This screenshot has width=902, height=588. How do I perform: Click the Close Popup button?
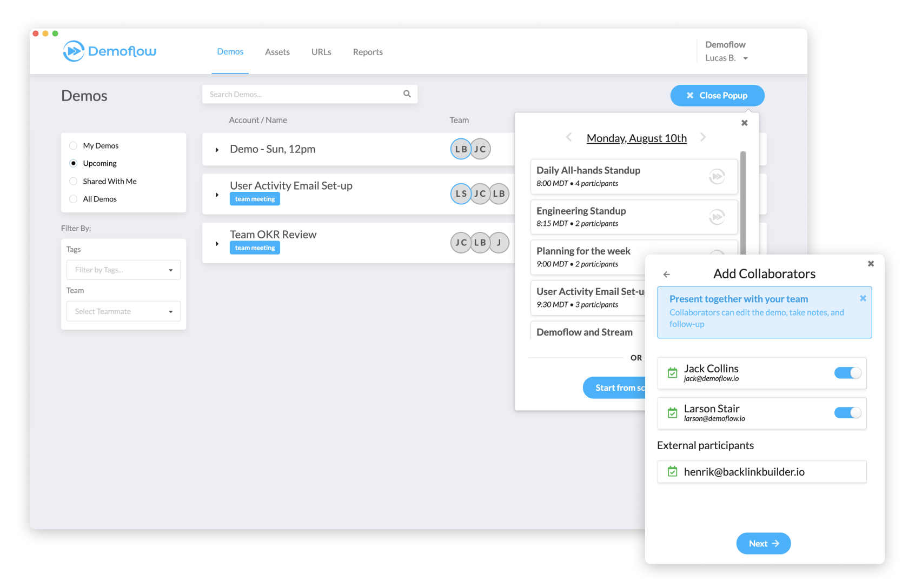(x=718, y=96)
